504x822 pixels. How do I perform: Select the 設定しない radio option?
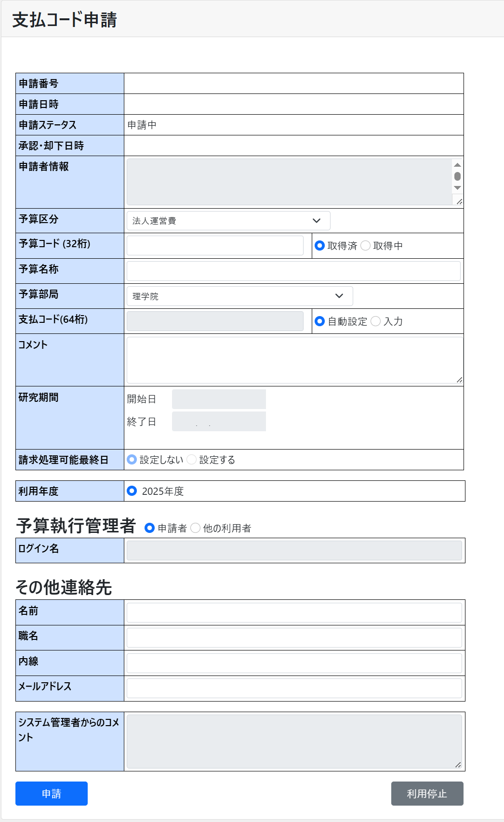click(x=132, y=460)
